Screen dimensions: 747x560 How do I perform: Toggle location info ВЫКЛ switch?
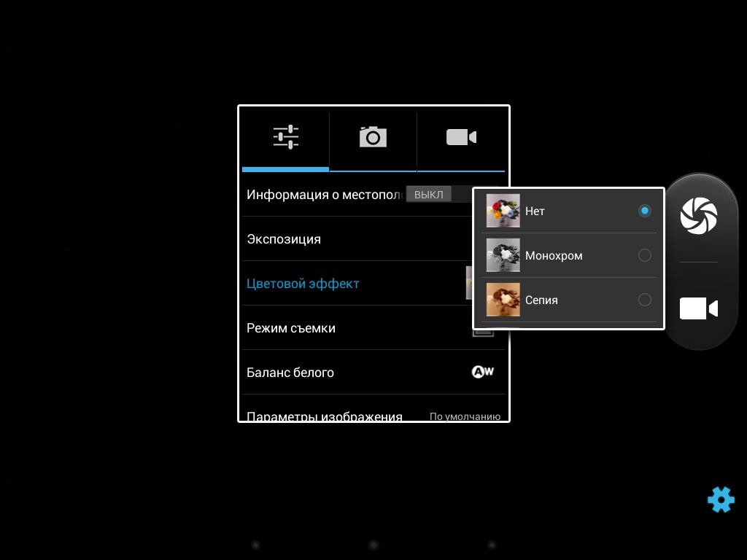pos(429,194)
